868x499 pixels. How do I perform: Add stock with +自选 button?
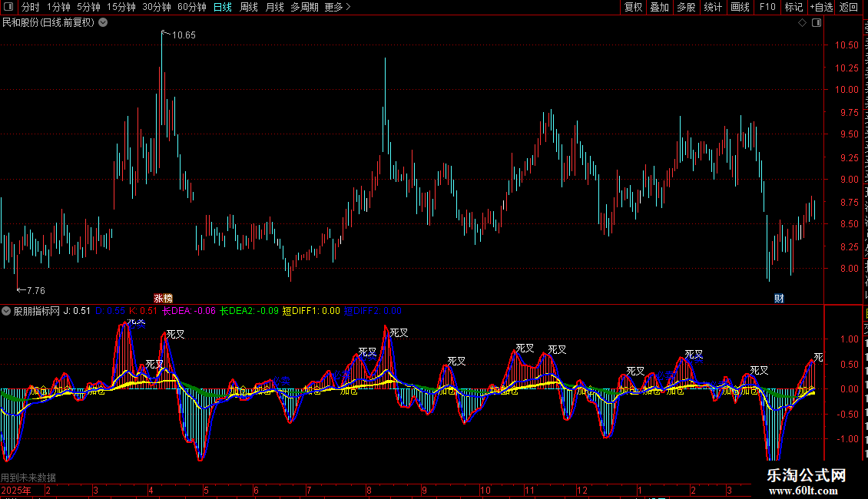click(821, 7)
